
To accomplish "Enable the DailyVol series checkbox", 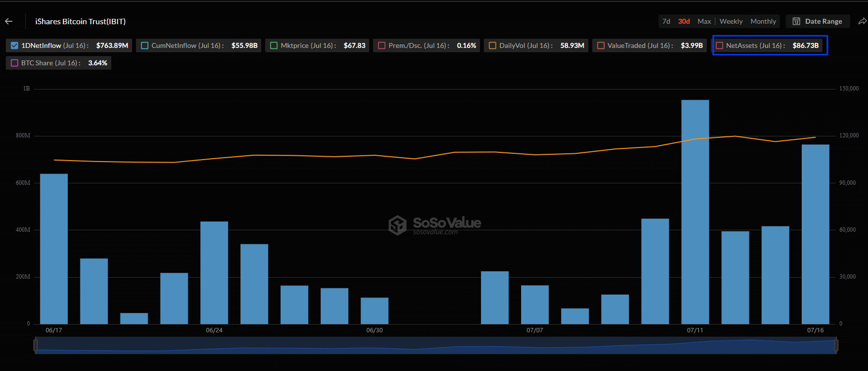I will pyautogui.click(x=493, y=45).
